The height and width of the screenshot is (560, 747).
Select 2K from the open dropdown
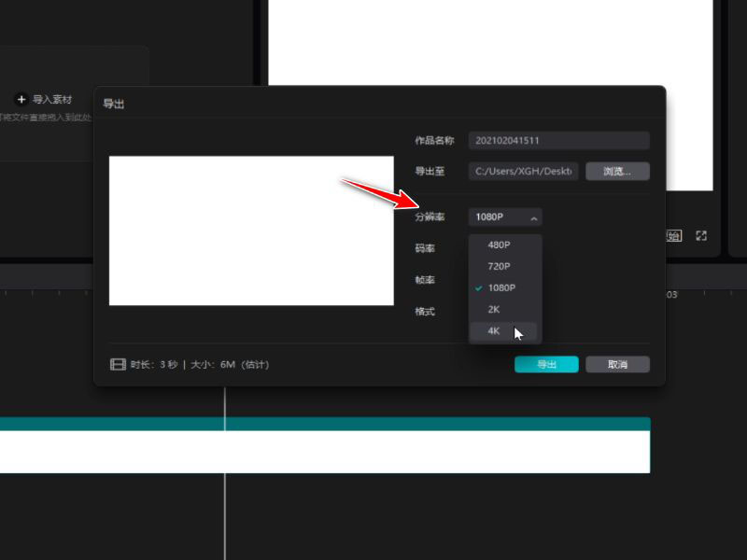coord(498,309)
